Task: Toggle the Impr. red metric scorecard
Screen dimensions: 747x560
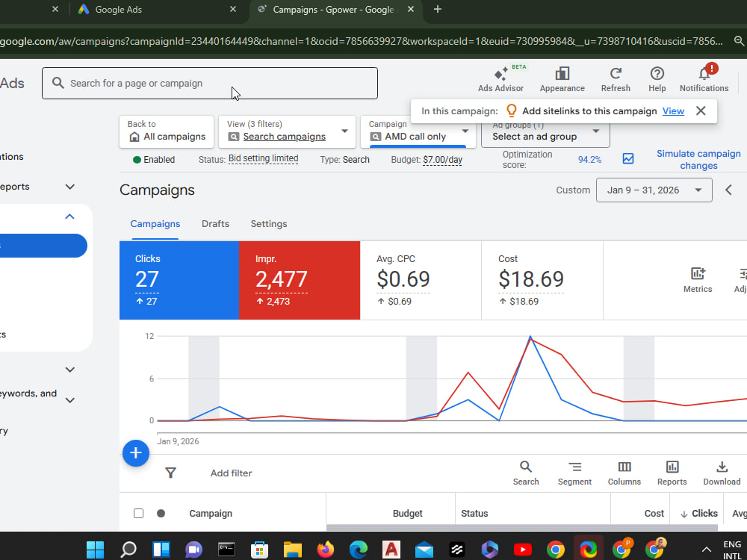Action: [x=300, y=280]
